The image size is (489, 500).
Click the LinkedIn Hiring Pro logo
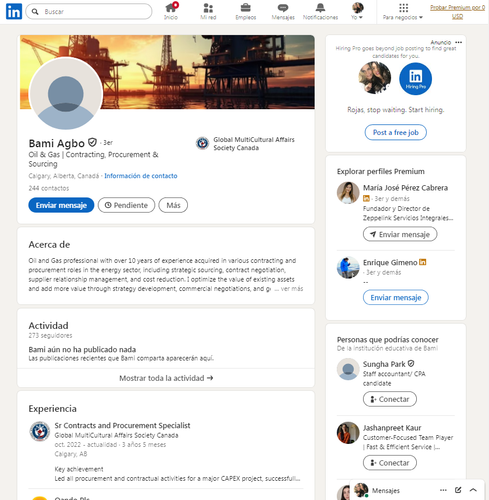tap(415, 79)
